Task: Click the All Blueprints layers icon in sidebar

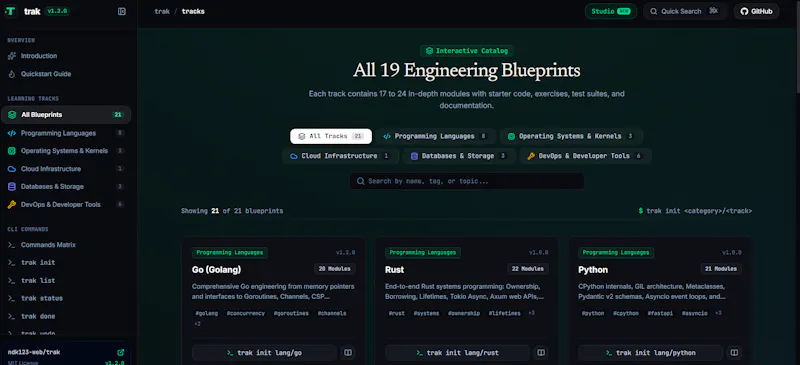Action: [x=12, y=115]
